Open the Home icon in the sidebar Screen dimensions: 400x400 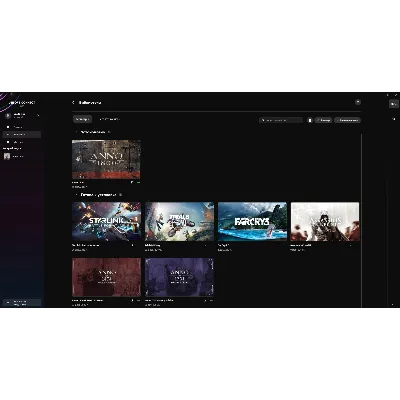click(x=8, y=127)
